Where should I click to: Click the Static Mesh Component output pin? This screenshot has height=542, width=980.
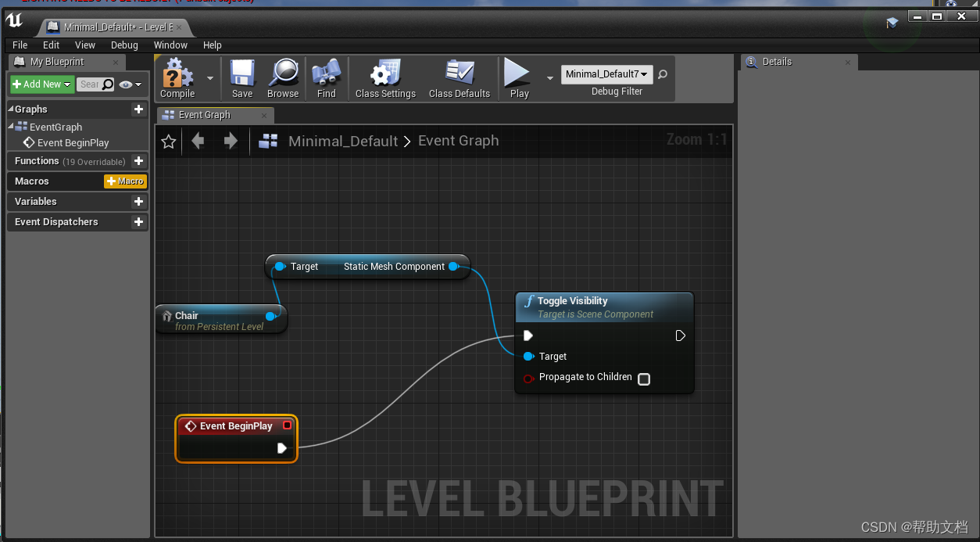pos(453,267)
